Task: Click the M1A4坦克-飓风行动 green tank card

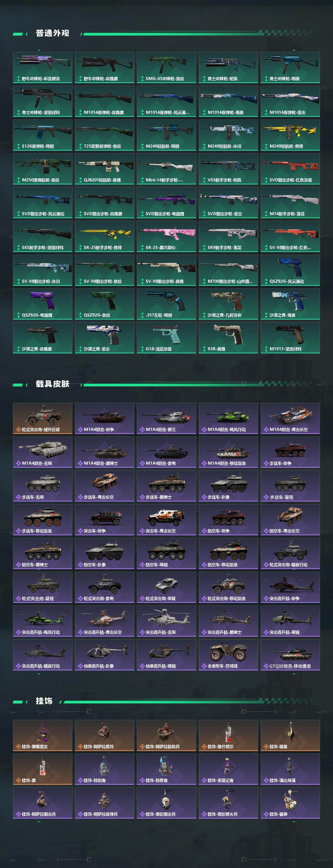Action: click(228, 418)
